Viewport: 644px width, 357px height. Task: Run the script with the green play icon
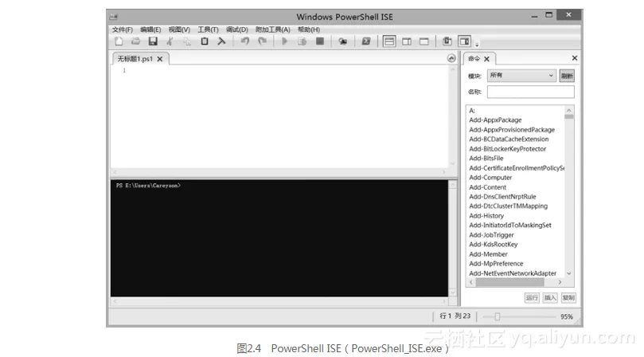284,41
